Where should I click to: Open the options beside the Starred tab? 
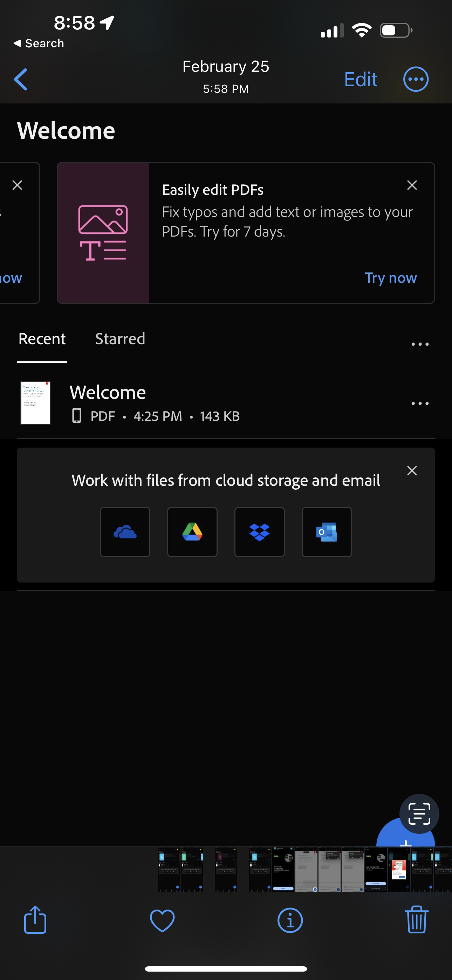point(420,344)
